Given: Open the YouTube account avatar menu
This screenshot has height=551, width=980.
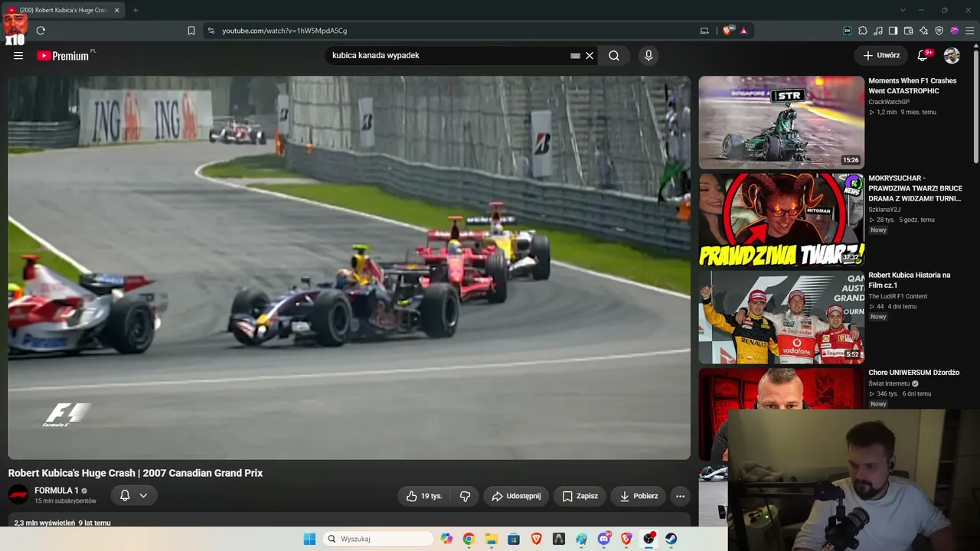Looking at the screenshot, I should [x=952, y=55].
